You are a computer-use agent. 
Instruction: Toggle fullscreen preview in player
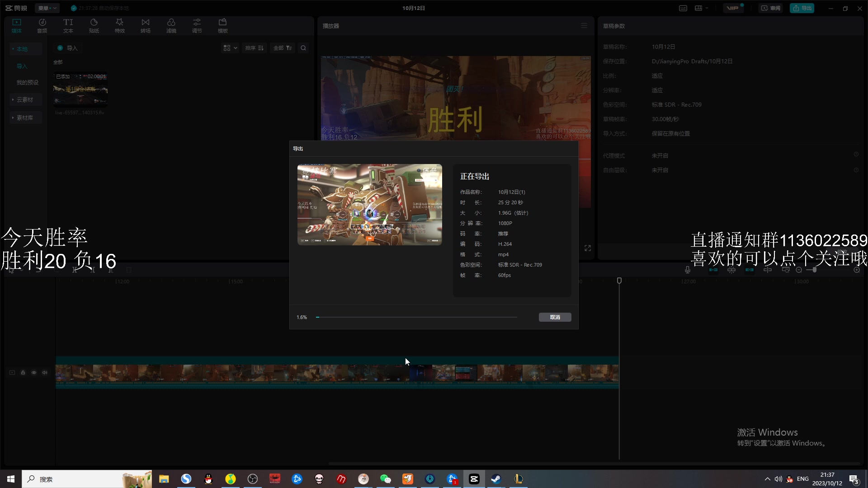(587, 248)
